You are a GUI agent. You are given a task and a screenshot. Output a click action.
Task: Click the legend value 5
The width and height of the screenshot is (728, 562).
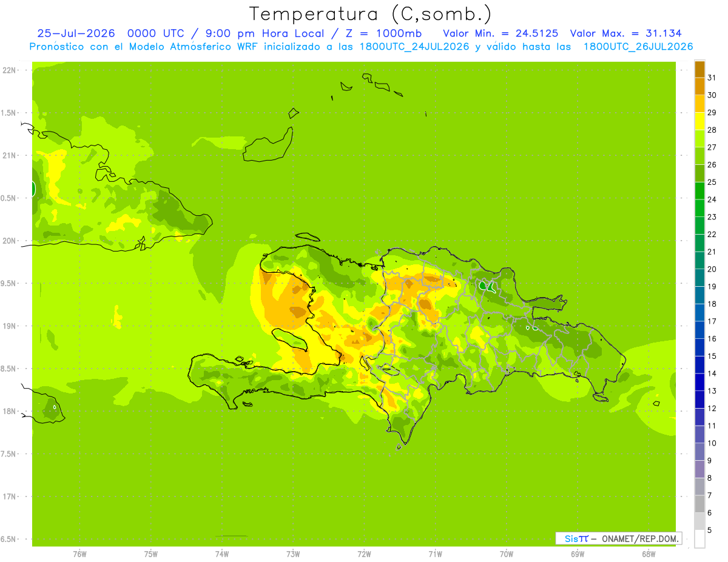710,530
